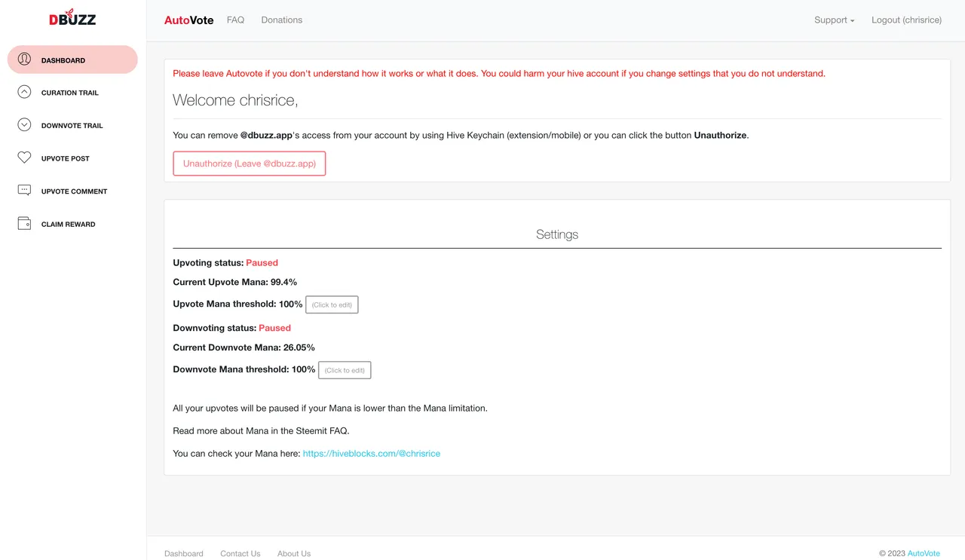Open the hiveblocks.com/@chrisrice link

click(372, 454)
